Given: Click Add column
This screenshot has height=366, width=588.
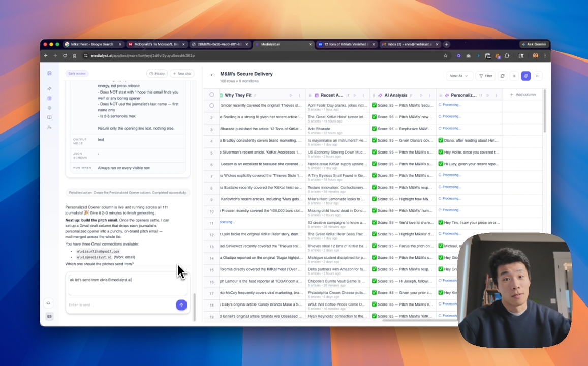Looking at the screenshot, I should pos(523,95).
